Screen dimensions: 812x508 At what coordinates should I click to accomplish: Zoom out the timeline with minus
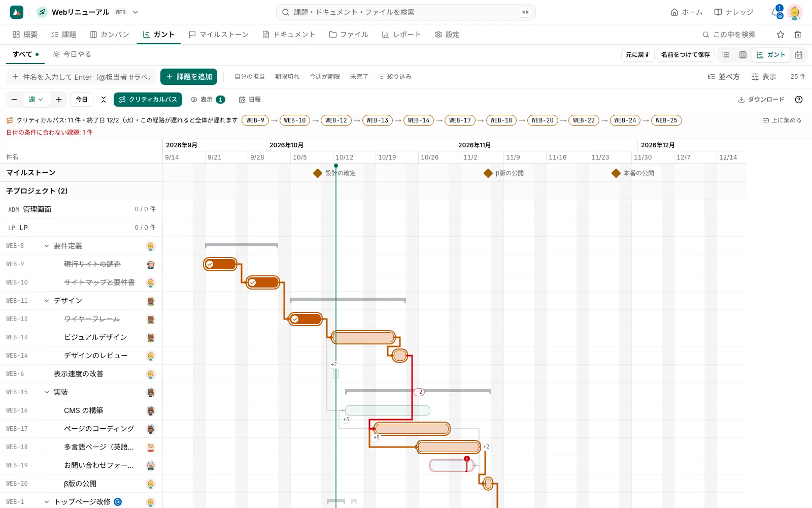tap(14, 100)
